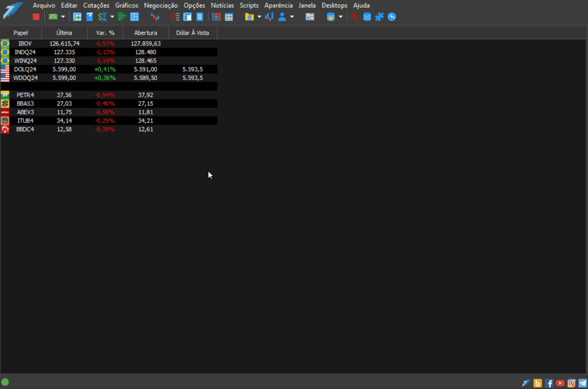588x389 pixels.
Task: Sort by the Papel column header
Action: [21, 33]
